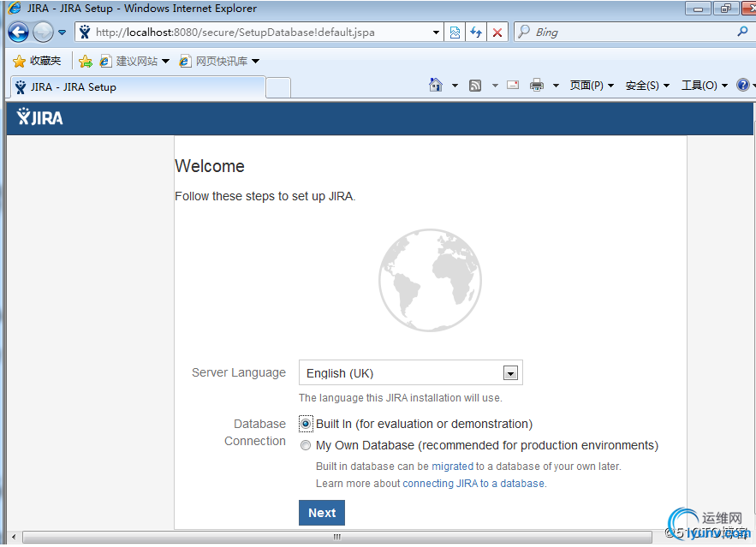Open the 工具(O) Tools menu
Screen dimensions: 756x547
pyautogui.click(x=704, y=86)
